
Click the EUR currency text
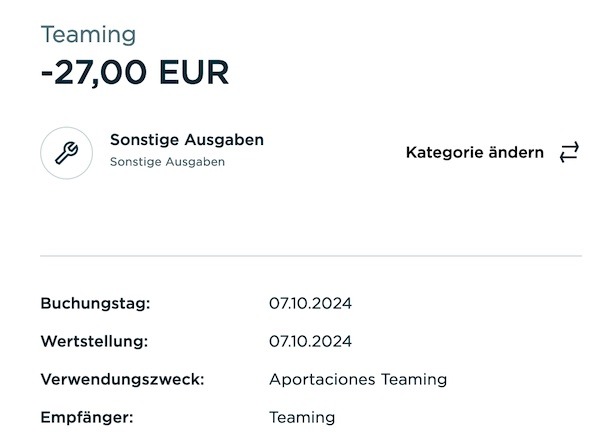(194, 72)
